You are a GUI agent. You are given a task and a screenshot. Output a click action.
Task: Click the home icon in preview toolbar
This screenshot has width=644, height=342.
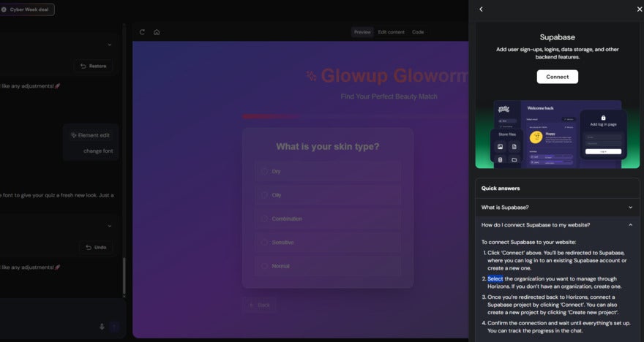(x=157, y=32)
